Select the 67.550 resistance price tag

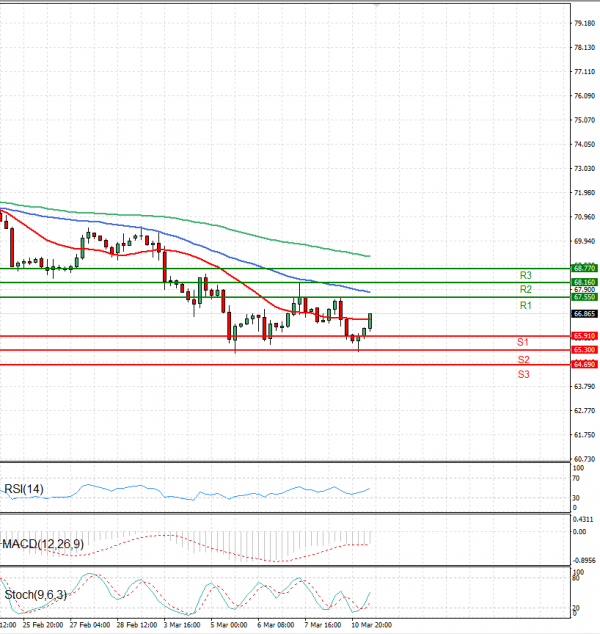tap(584, 297)
